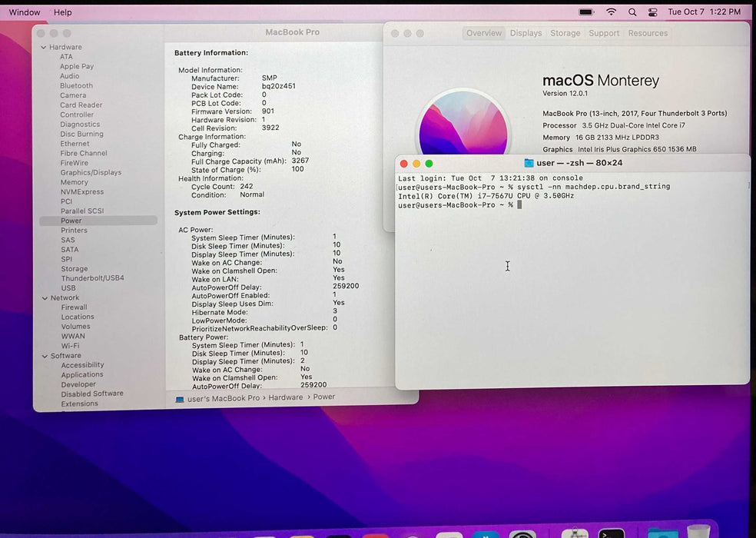Select Thunderbolt/USB4 in the sidebar
The height and width of the screenshot is (538, 756).
(x=92, y=278)
